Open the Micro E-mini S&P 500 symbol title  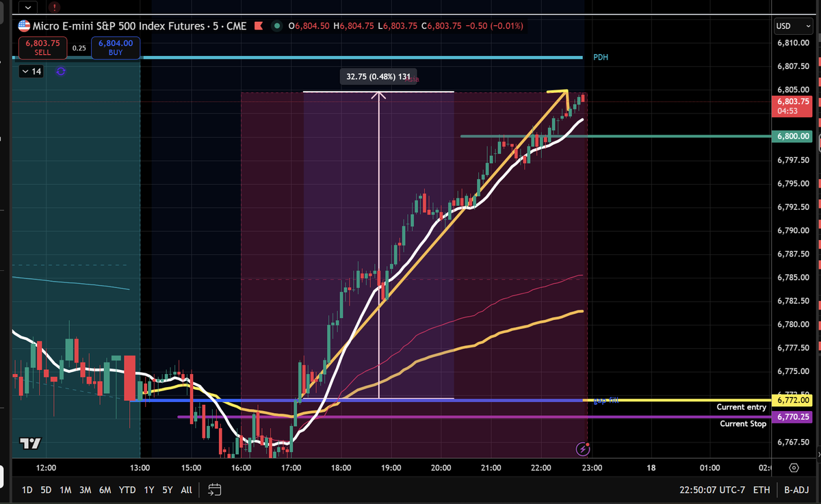pyautogui.click(x=140, y=26)
